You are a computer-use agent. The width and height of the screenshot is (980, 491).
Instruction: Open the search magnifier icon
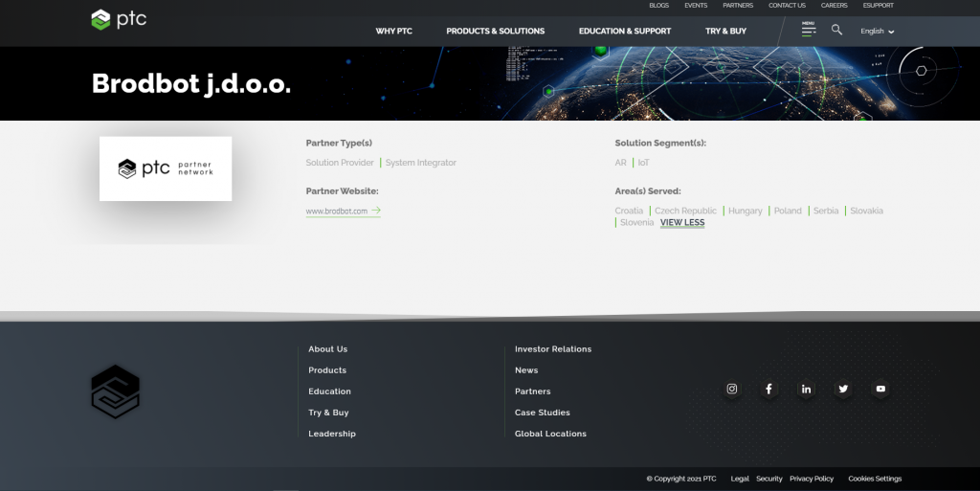click(x=836, y=30)
